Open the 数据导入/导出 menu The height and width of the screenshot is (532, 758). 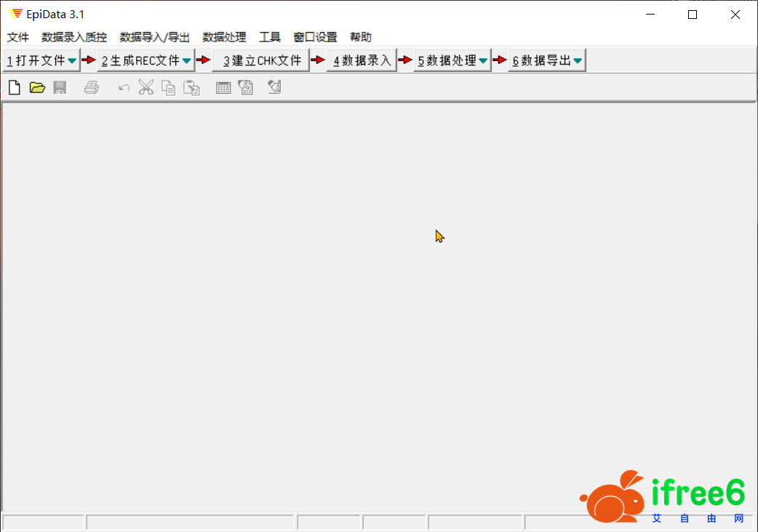click(154, 37)
